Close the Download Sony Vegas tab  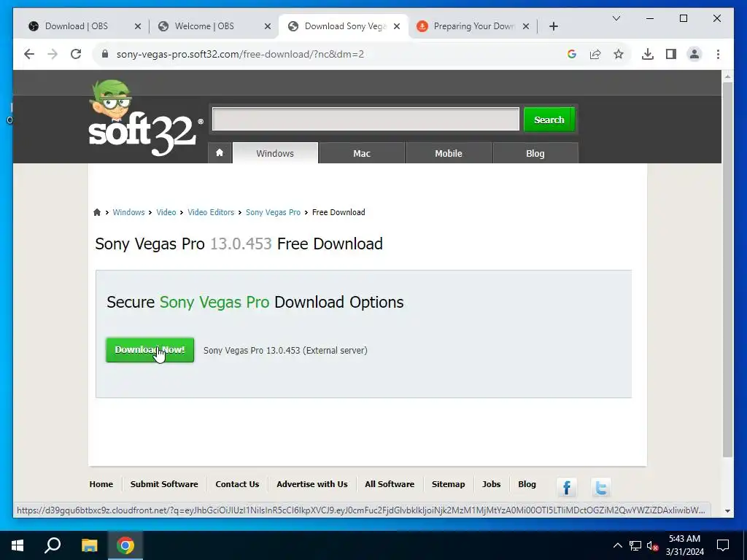[396, 27]
